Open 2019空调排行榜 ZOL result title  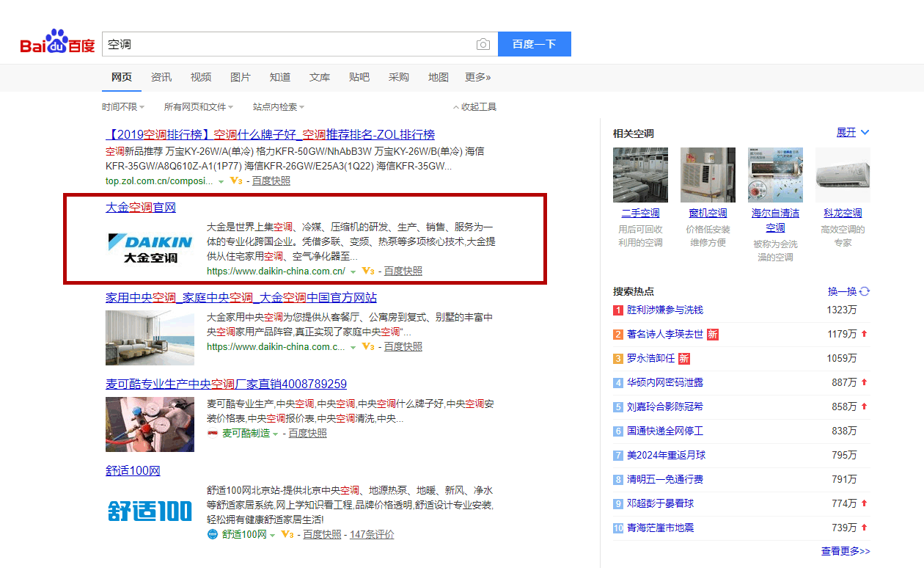pos(271,135)
